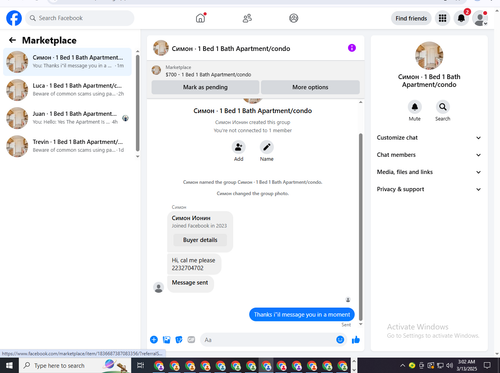Open the Groups icon in top navigation
The height and width of the screenshot is (373, 500).
294,18
